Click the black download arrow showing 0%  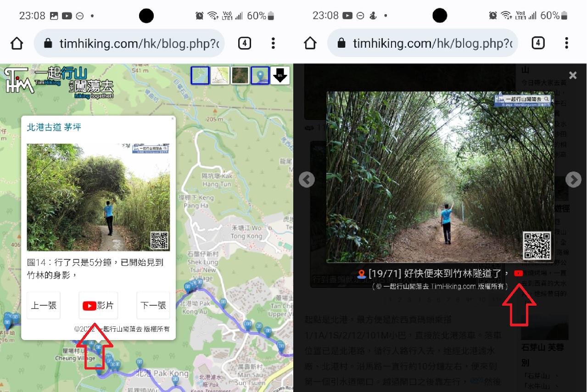pos(280,75)
